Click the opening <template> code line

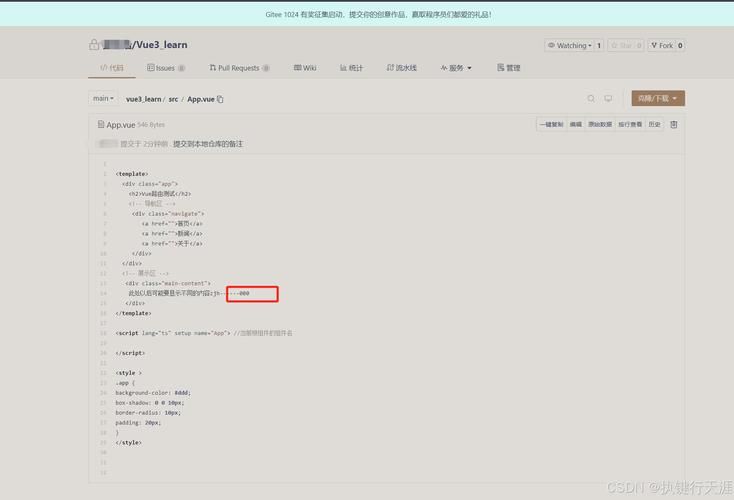(132, 174)
